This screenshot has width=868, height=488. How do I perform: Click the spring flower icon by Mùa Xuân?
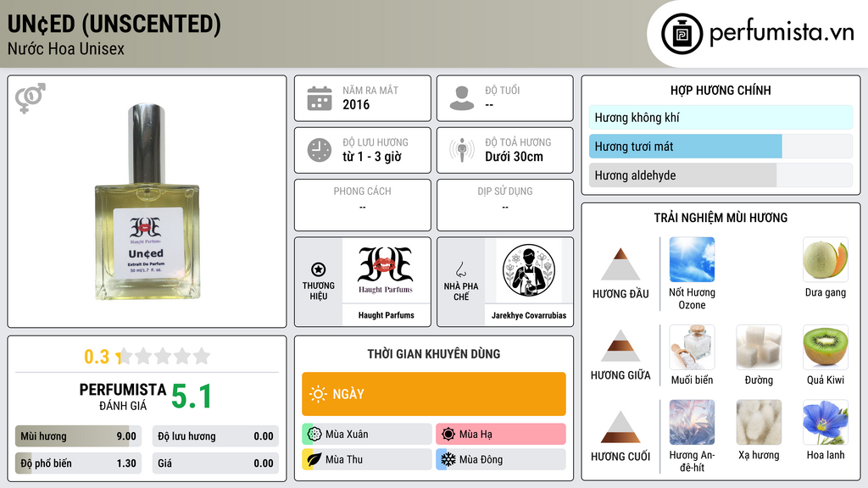click(314, 434)
